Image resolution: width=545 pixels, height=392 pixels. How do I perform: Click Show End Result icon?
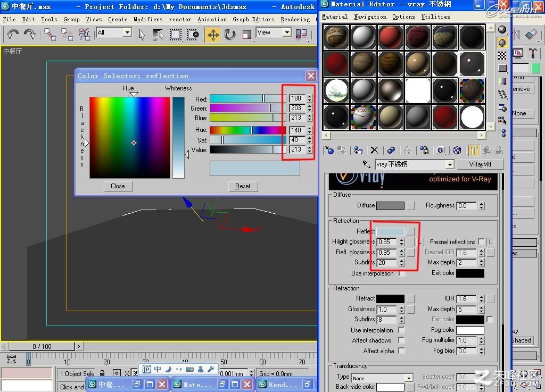474,151
